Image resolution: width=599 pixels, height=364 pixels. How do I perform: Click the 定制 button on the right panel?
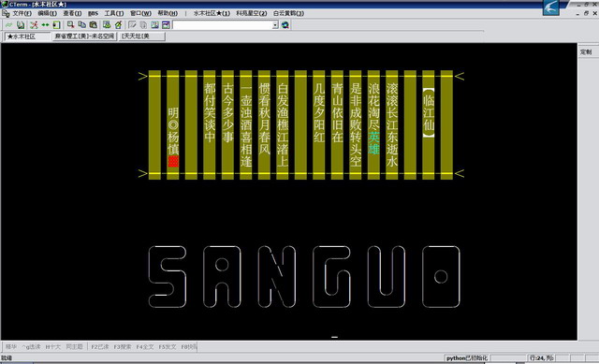click(x=586, y=52)
